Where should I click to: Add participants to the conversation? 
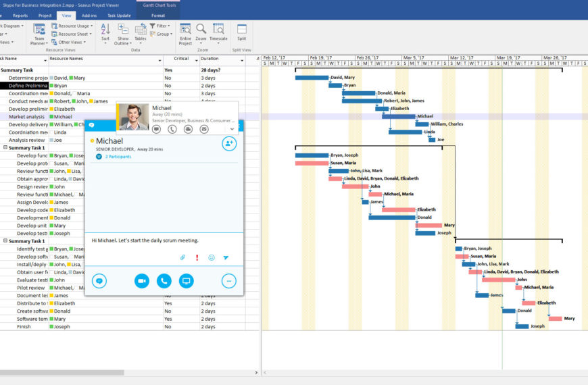[229, 143]
